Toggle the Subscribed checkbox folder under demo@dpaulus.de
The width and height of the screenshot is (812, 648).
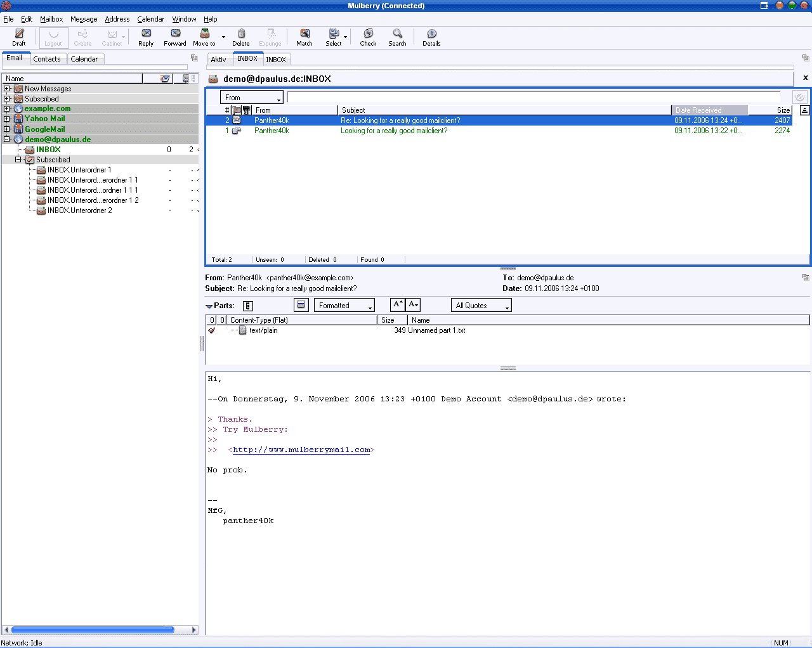click(30, 160)
